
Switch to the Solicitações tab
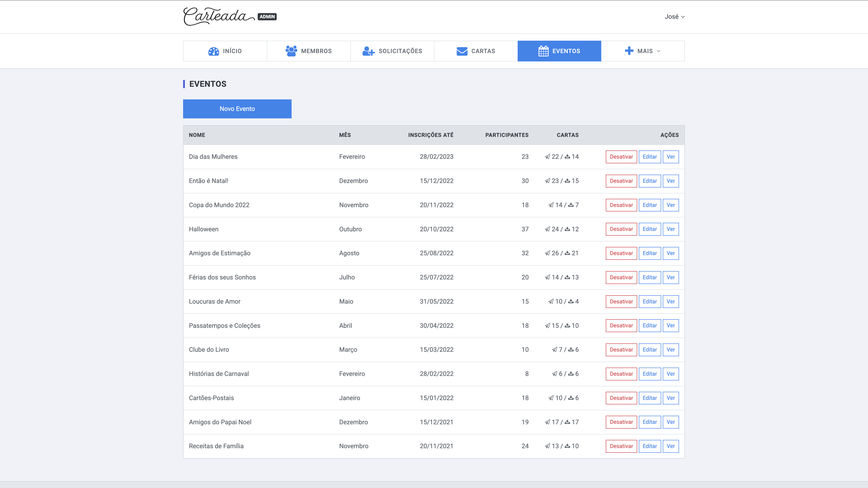coord(392,51)
